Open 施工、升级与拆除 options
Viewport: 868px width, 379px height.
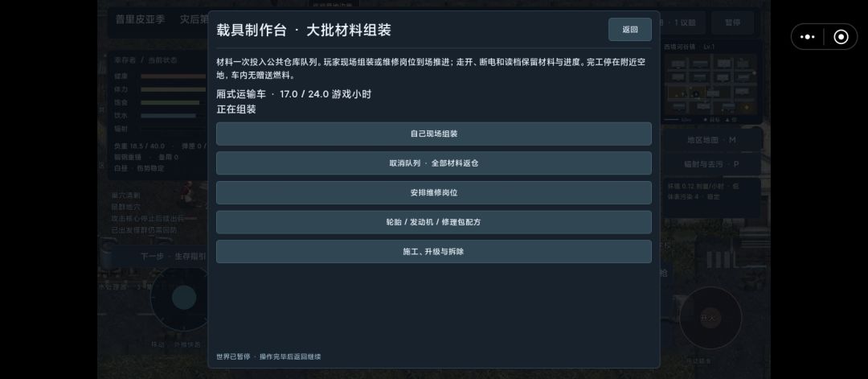(x=433, y=252)
